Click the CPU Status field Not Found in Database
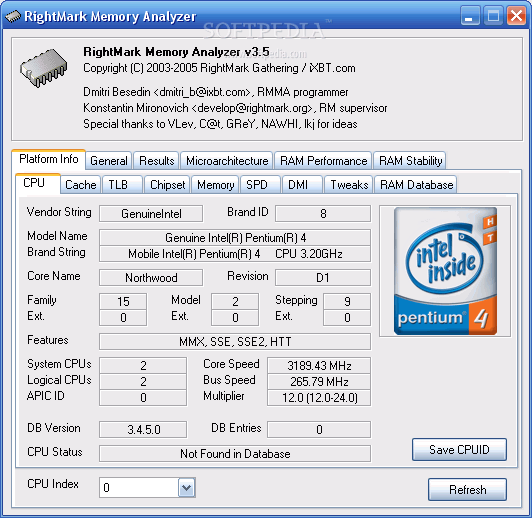The width and height of the screenshot is (532, 518). point(235,454)
